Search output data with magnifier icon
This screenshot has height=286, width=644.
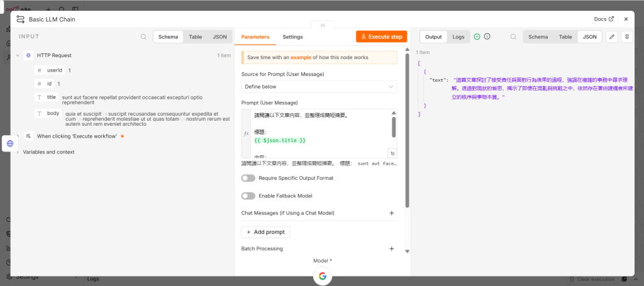pyautogui.click(x=513, y=36)
